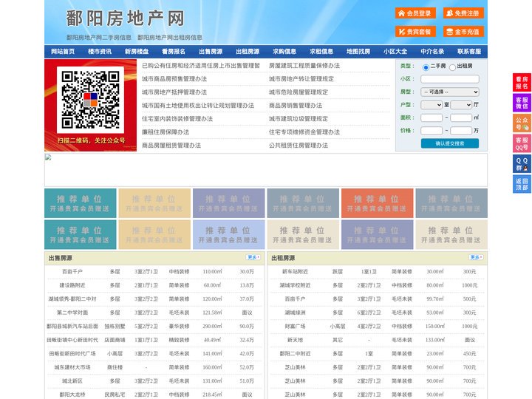Open 湖城学校附近 rental listing
This screenshot has width=532, height=399.
click(x=295, y=285)
